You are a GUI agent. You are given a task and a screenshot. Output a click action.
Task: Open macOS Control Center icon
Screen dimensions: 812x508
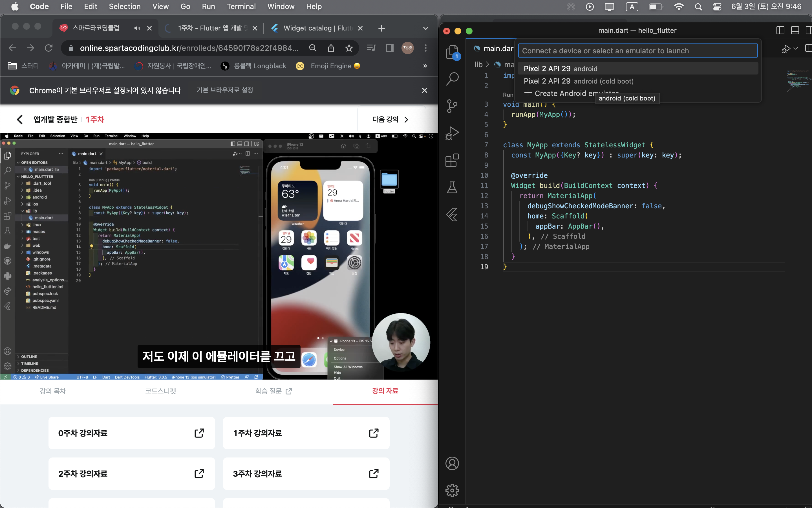[x=717, y=6]
